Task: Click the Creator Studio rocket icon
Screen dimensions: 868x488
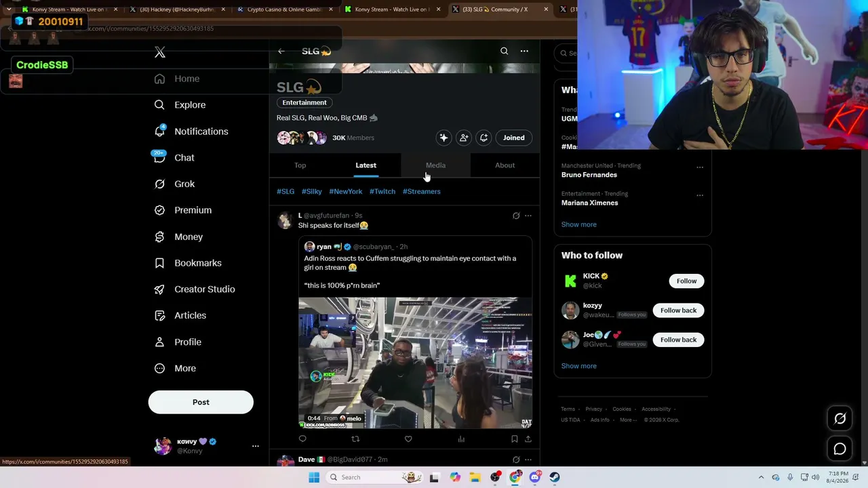Action: 159,289
